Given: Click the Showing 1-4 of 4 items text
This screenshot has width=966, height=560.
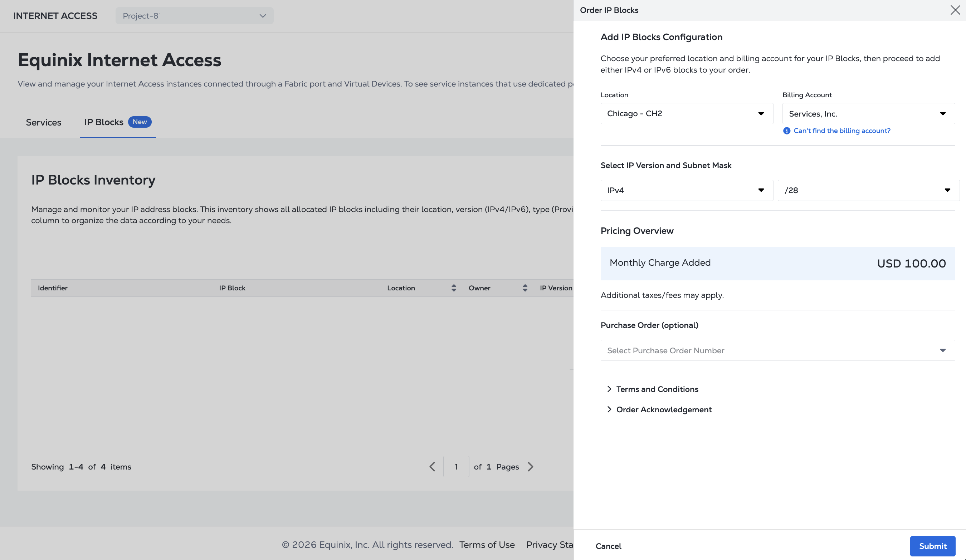Looking at the screenshot, I should (x=81, y=467).
